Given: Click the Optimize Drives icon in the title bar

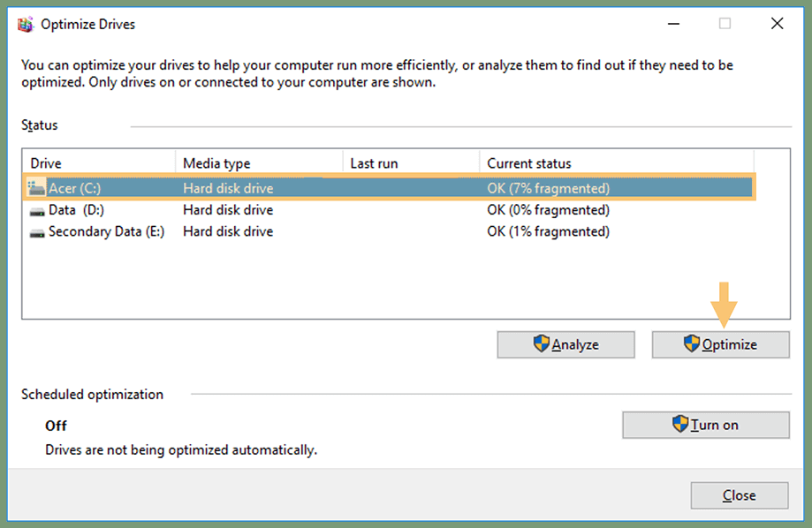Looking at the screenshot, I should click(26, 24).
